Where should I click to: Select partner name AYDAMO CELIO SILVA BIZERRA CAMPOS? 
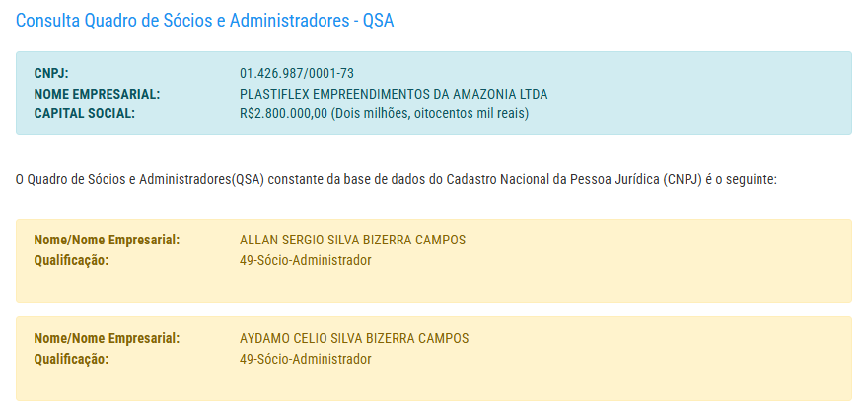coord(354,339)
